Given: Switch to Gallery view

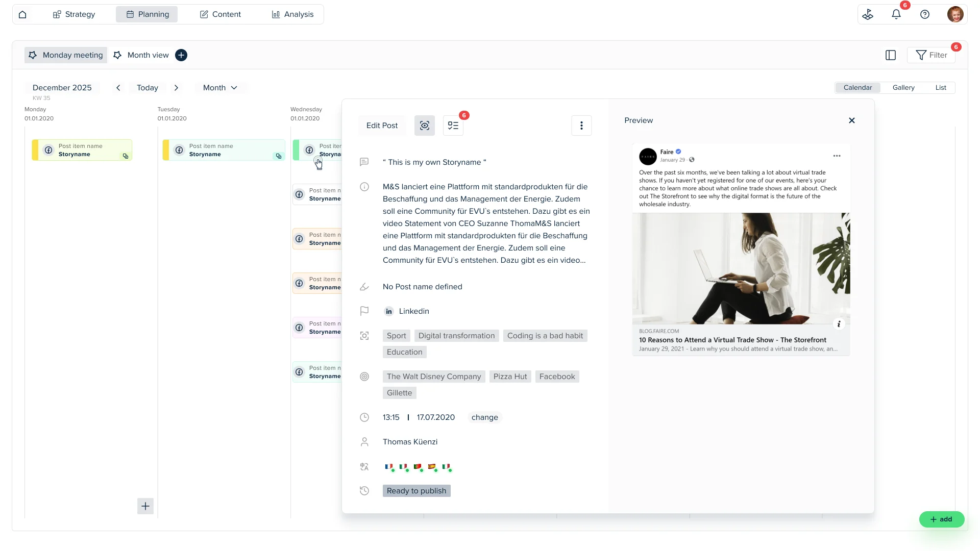Looking at the screenshot, I should coord(903,88).
